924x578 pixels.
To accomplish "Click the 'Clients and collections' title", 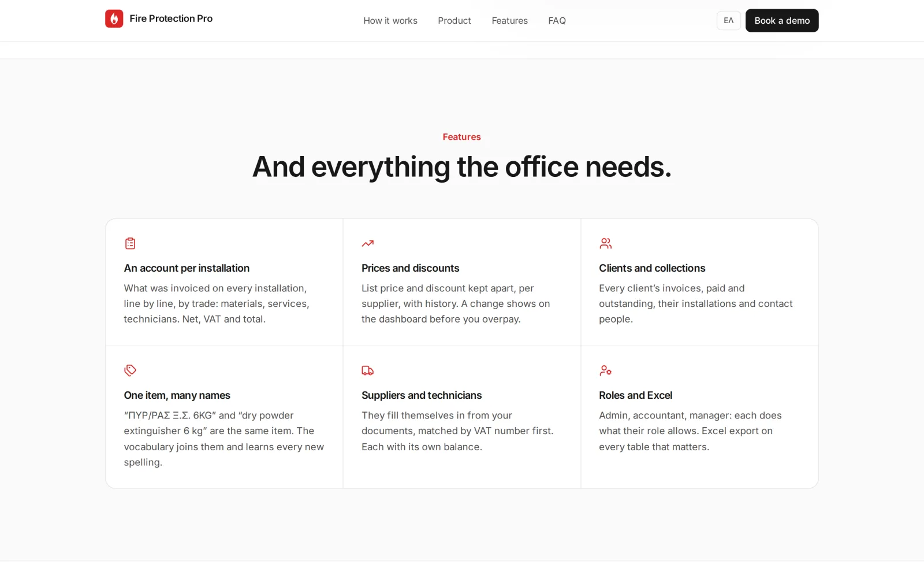I will [x=652, y=268].
